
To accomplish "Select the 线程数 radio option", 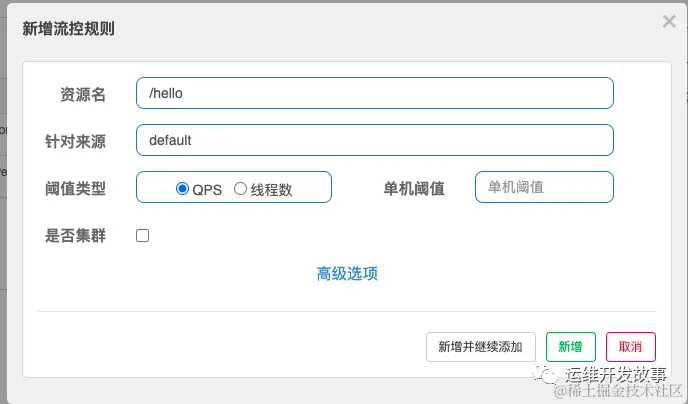I will (240, 189).
